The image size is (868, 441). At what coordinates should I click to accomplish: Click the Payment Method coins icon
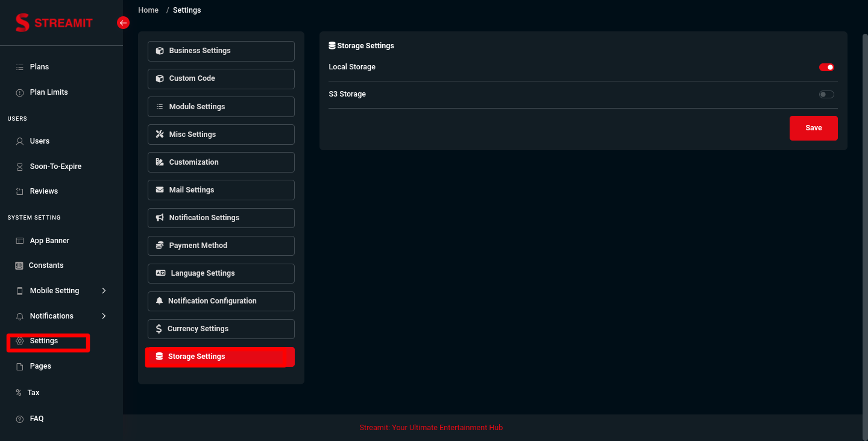tap(160, 246)
